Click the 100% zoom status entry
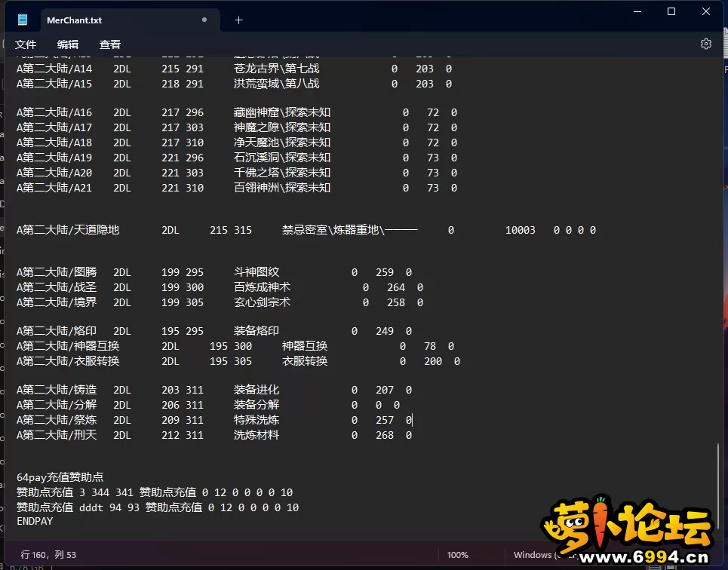 [457, 555]
